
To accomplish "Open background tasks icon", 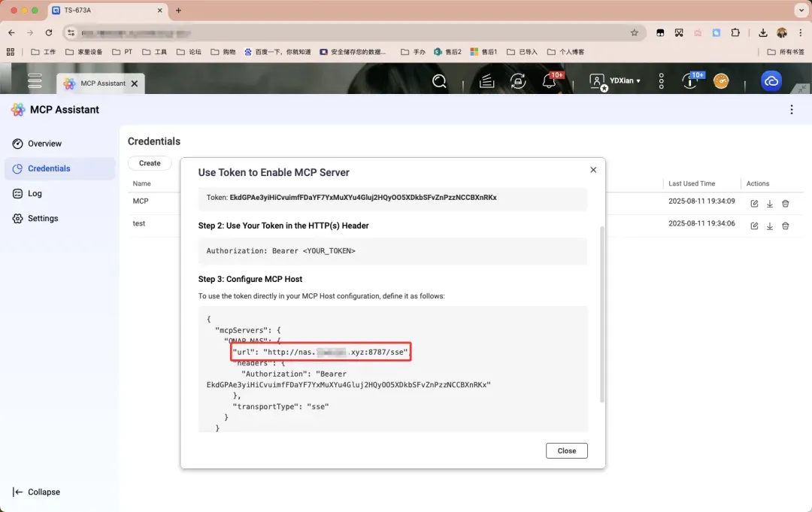I will click(518, 81).
